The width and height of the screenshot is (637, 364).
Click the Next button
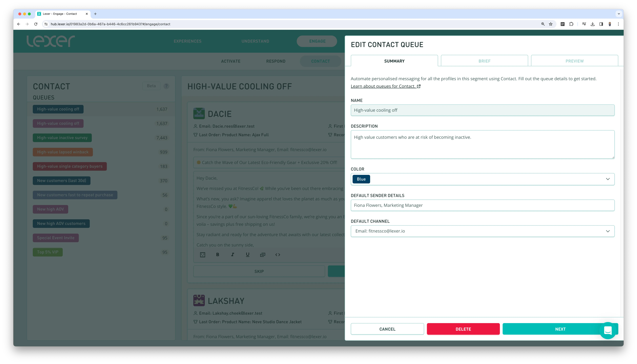click(550, 329)
